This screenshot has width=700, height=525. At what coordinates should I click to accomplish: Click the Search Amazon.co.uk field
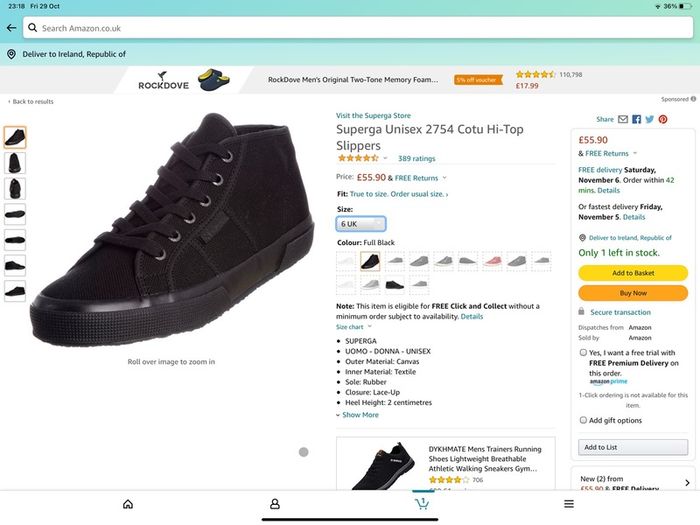coord(358,28)
